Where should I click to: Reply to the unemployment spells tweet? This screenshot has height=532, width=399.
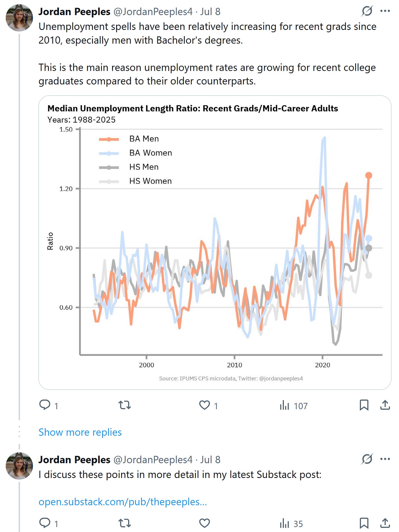pos(45,405)
